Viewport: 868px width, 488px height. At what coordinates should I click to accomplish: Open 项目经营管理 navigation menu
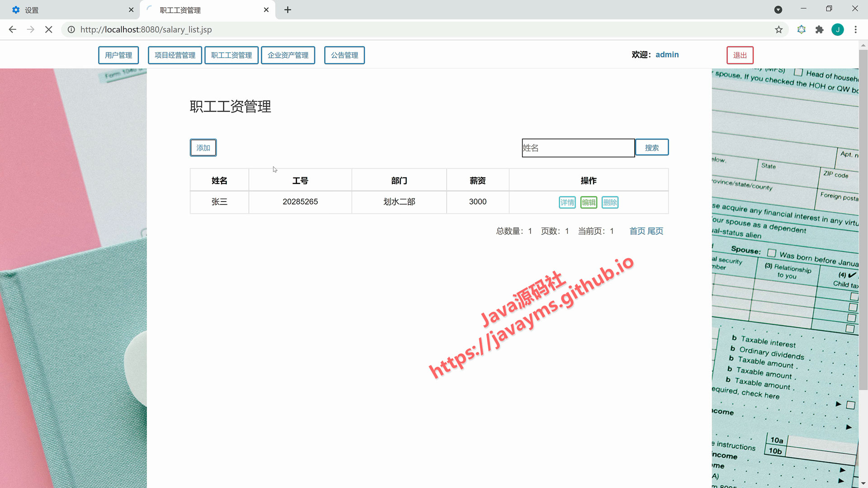point(175,55)
